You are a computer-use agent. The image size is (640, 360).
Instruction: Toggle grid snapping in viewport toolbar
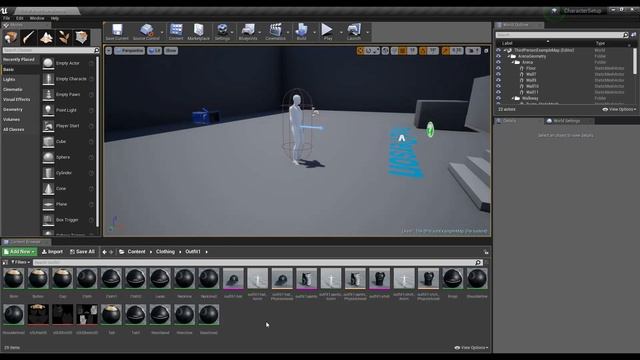[402, 51]
